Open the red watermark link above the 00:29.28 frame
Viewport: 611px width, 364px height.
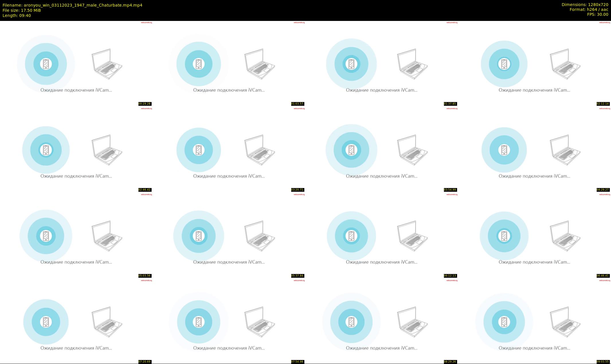coord(146,23)
